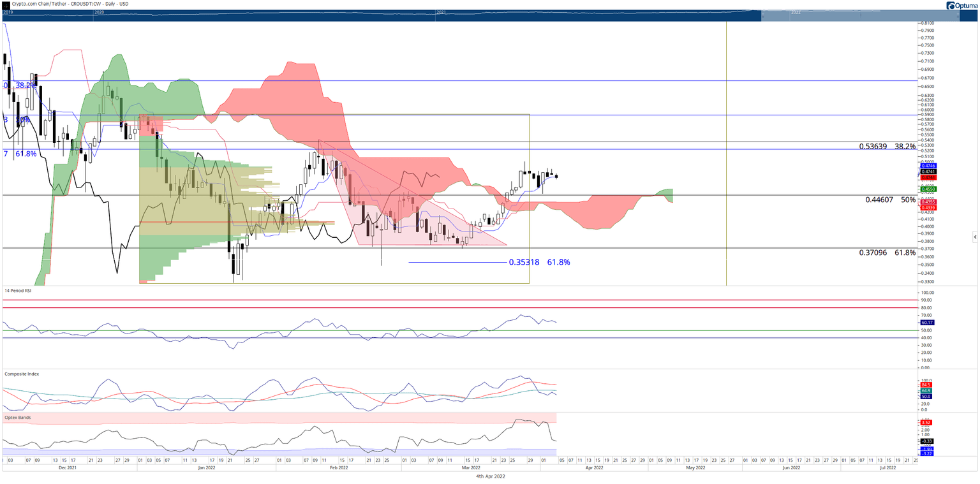
Task: Expand the collapsed side panel arrow
Action: [975, 237]
